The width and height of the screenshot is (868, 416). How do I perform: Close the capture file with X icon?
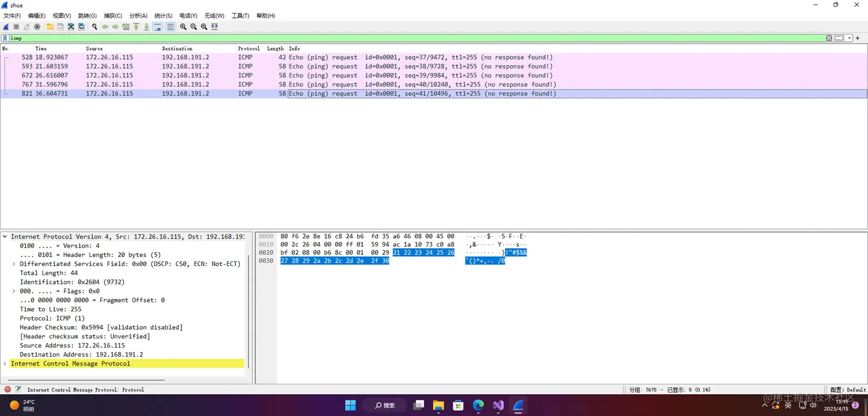coord(71,27)
